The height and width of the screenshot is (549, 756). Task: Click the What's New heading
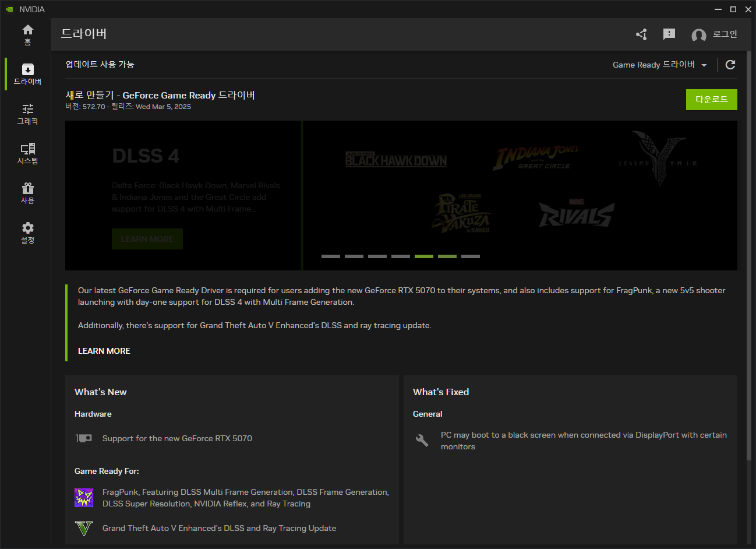point(101,392)
